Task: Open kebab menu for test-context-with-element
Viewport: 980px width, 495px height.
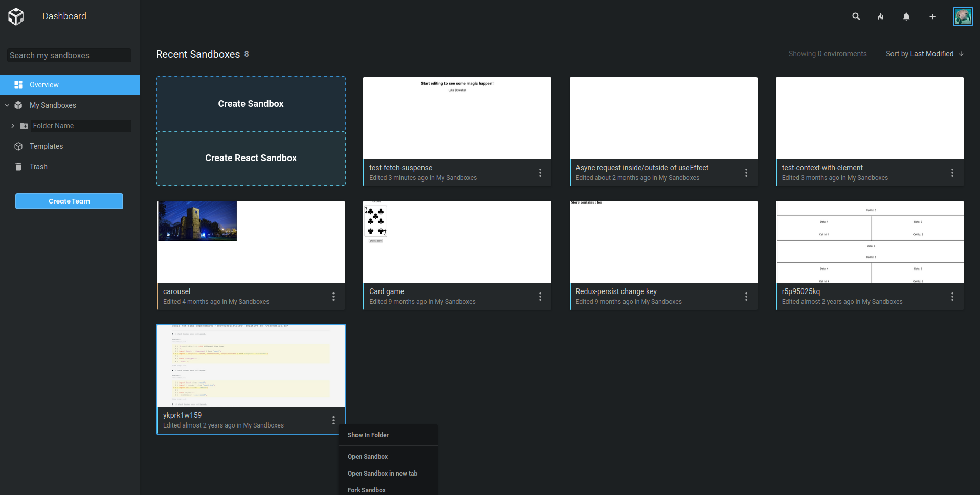Action: pos(952,173)
